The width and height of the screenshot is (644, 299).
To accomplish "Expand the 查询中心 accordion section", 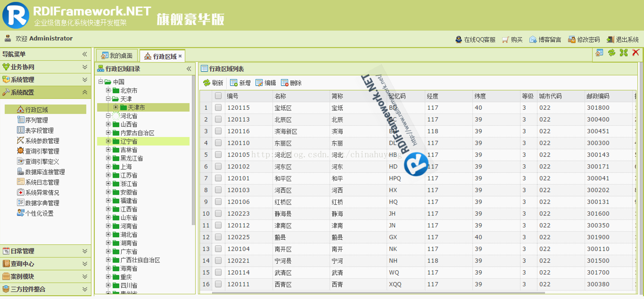I will click(x=85, y=264).
